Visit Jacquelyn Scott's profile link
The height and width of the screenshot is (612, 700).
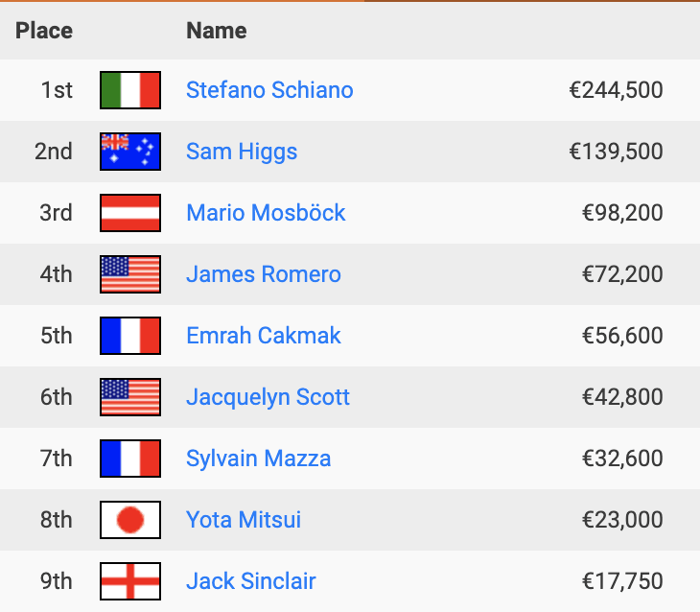(268, 397)
